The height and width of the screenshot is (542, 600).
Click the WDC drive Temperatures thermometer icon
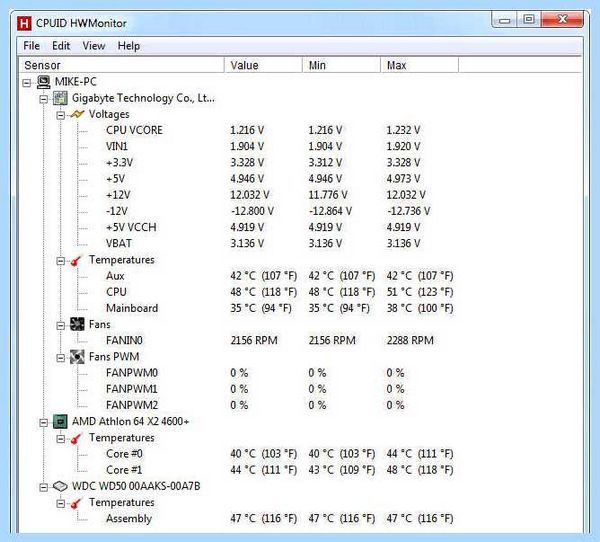(77, 503)
